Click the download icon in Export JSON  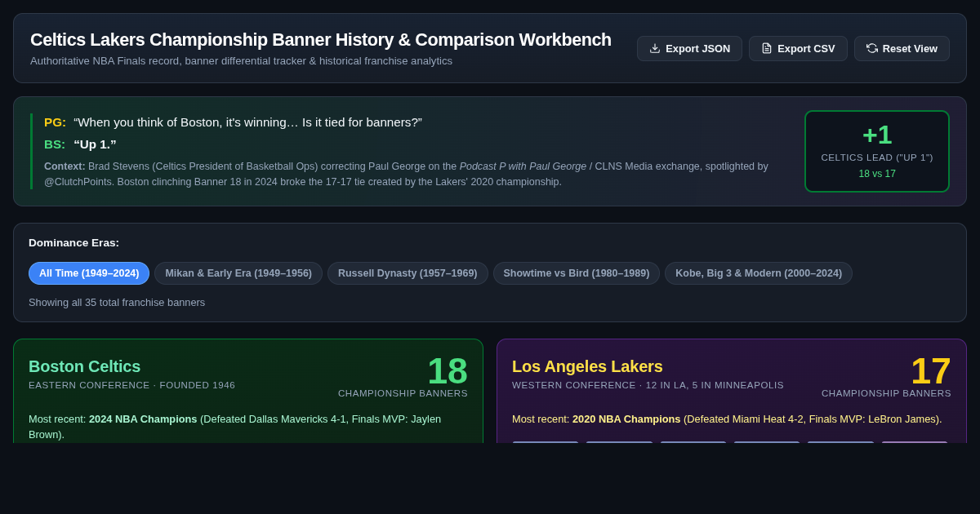click(x=655, y=48)
